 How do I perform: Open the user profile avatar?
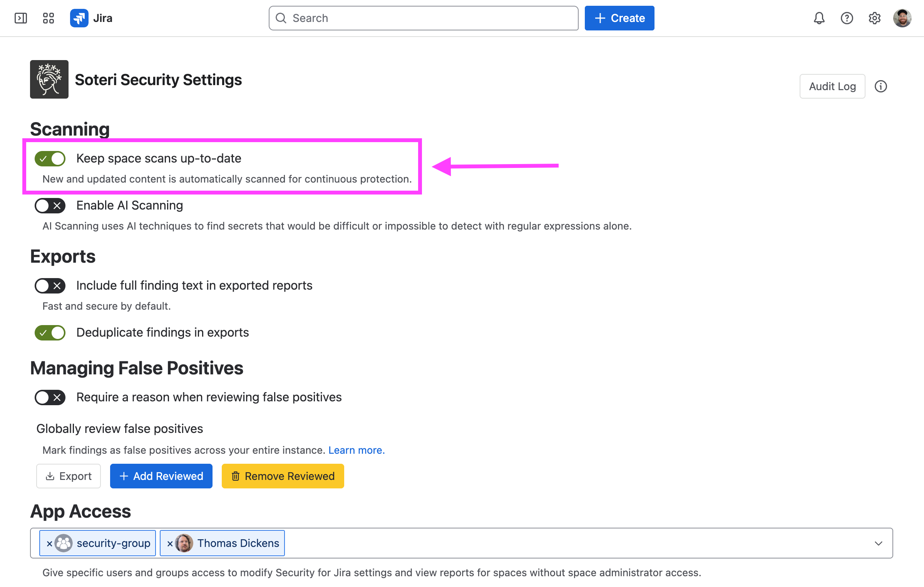(902, 18)
